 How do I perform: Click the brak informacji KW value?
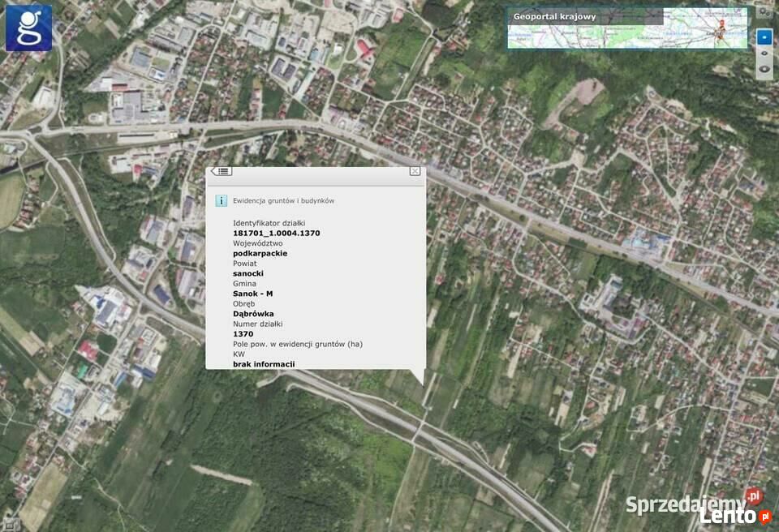pyautogui.click(x=264, y=364)
